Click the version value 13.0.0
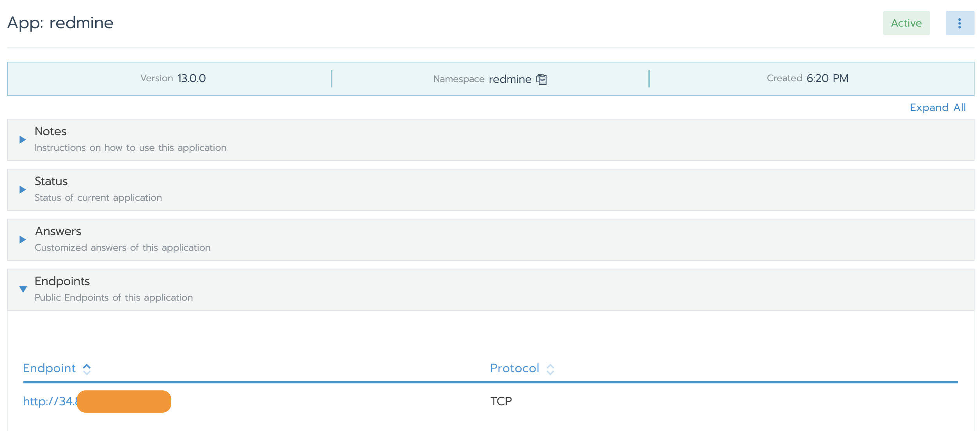The width and height of the screenshot is (980, 431). [192, 78]
